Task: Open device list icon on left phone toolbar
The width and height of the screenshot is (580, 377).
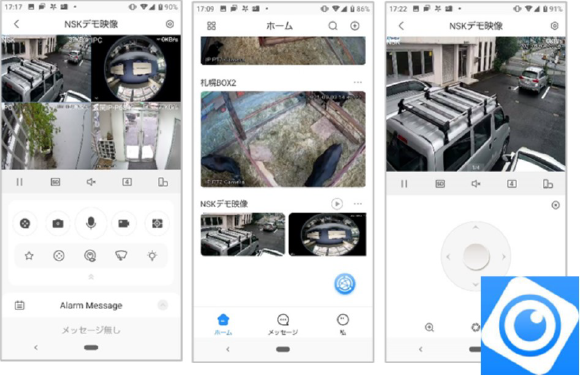Action: click(163, 182)
